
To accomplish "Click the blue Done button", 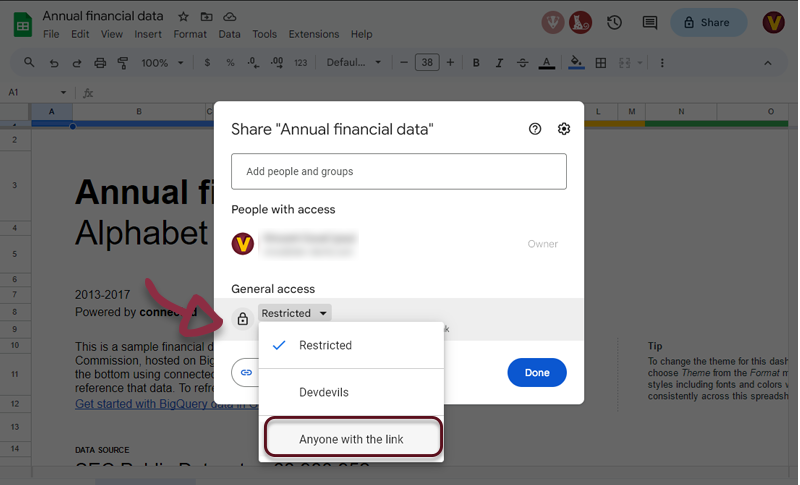I will click(537, 372).
